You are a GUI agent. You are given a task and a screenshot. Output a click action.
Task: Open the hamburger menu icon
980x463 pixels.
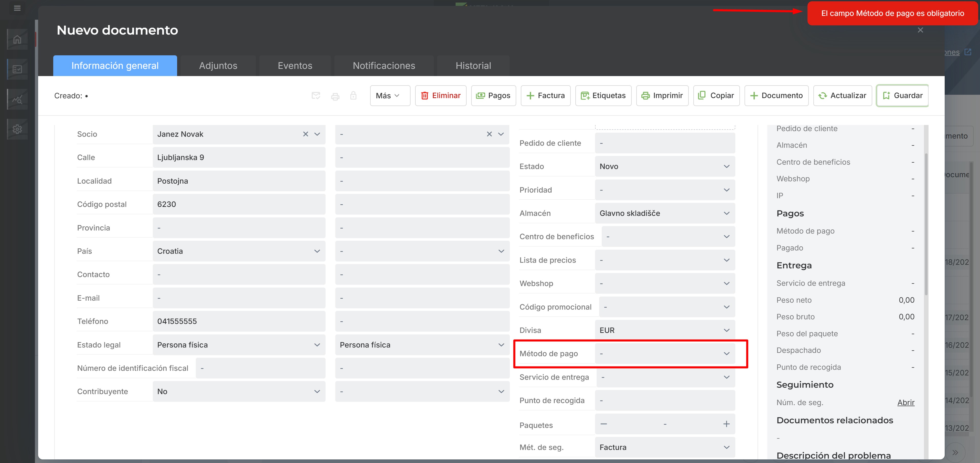pos(17,8)
